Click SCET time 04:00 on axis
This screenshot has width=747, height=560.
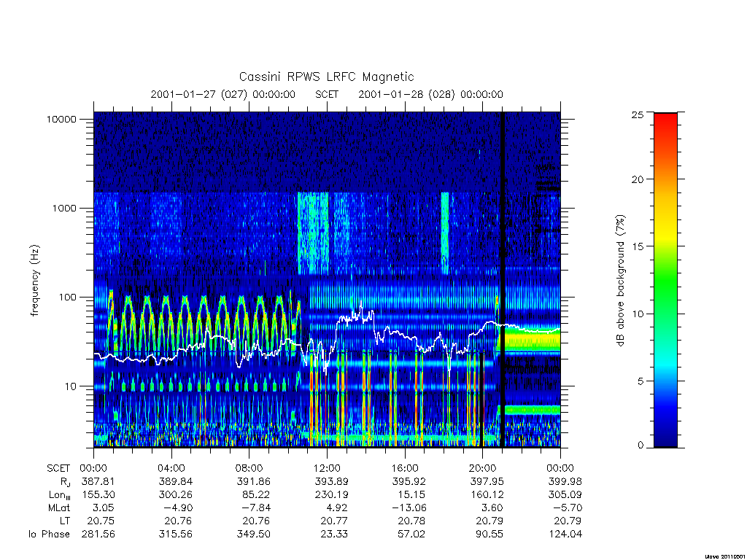click(171, 469)
